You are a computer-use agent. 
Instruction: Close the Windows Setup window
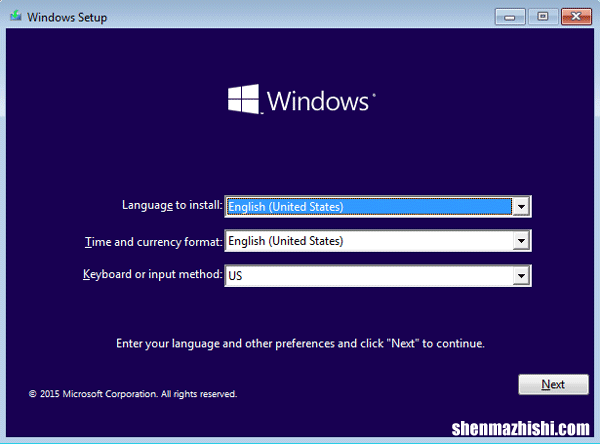click(576, 17)
